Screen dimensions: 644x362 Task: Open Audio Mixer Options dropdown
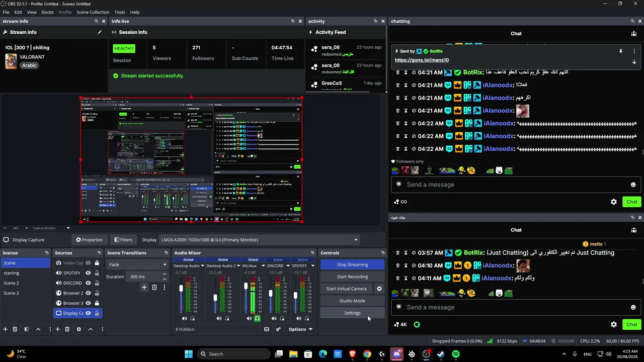click(300, 329)
